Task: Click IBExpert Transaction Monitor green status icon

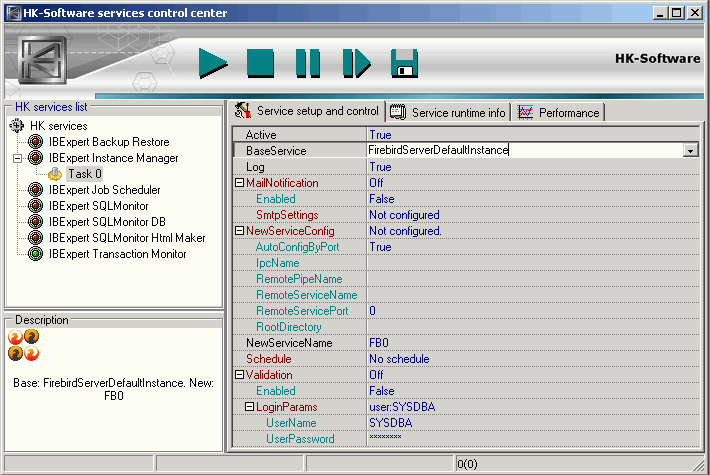Action: (35, 254)
